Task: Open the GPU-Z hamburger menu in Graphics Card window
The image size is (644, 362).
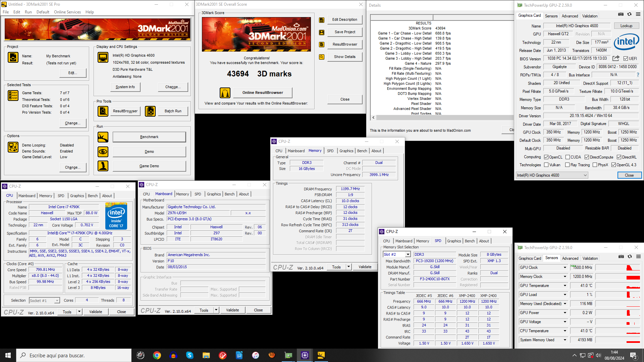Action: point(638,14)
